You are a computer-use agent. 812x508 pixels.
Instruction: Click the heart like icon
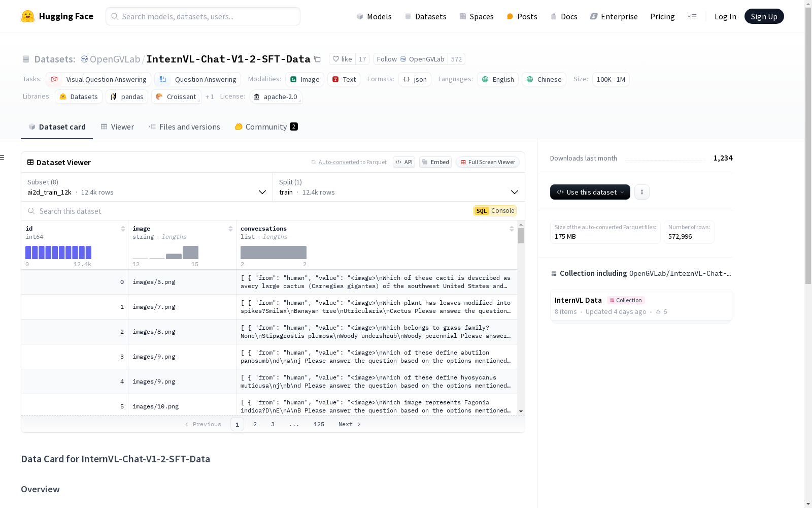[x=335, y=59]
